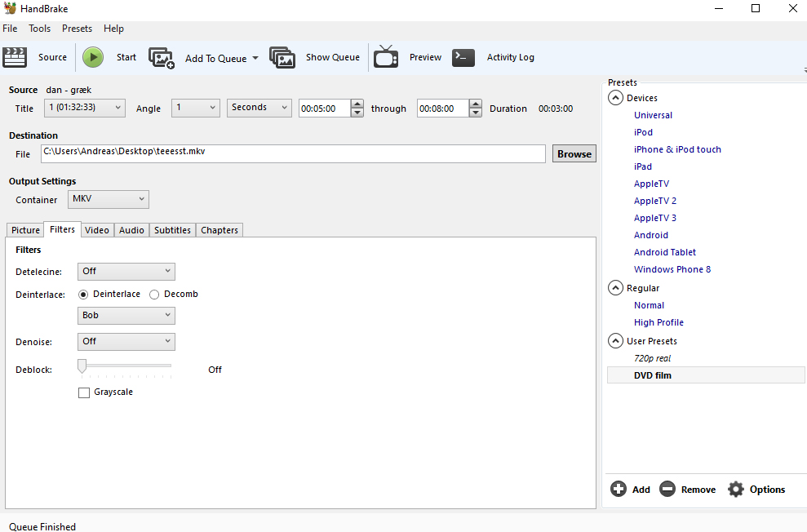The image size is (807, 532).
Task: Increase the start time with up arrow
Action: coord(357,104)
